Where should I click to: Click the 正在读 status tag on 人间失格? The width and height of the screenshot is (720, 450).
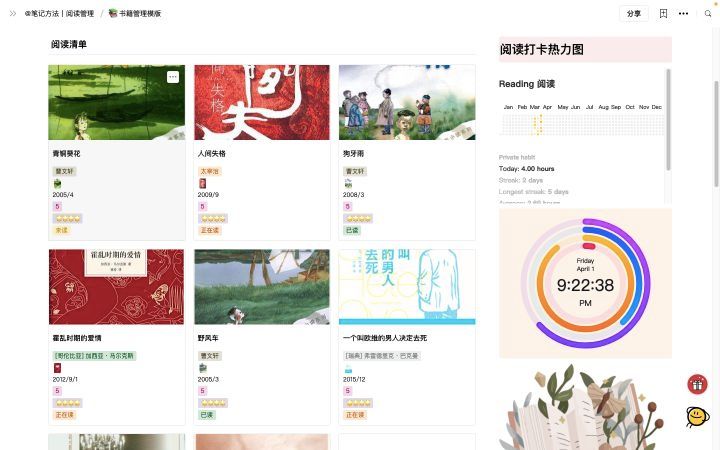click(210, 230)
